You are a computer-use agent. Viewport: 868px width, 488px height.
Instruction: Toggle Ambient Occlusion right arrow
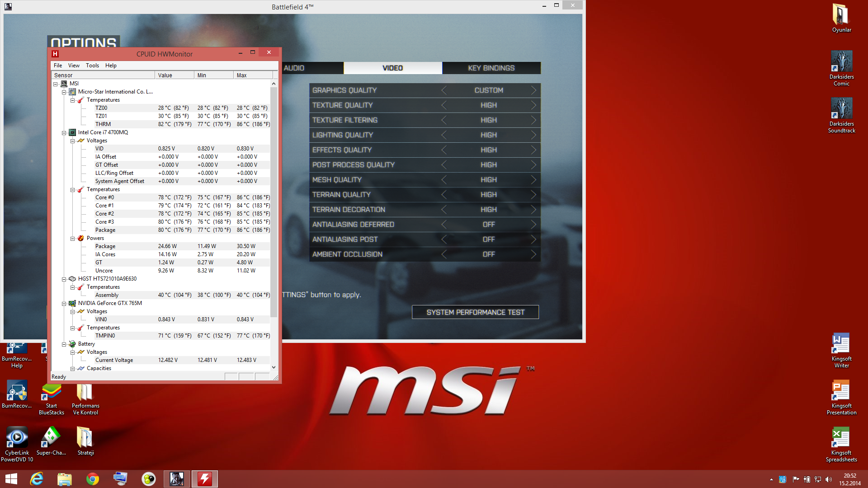533,254
